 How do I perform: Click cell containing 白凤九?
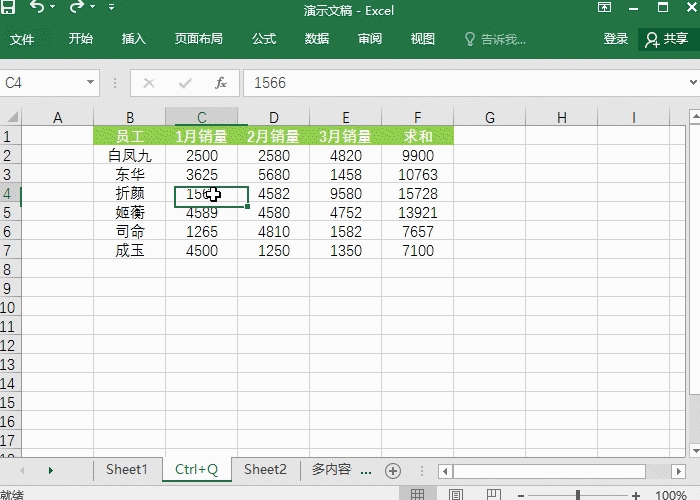pos(129,155)
